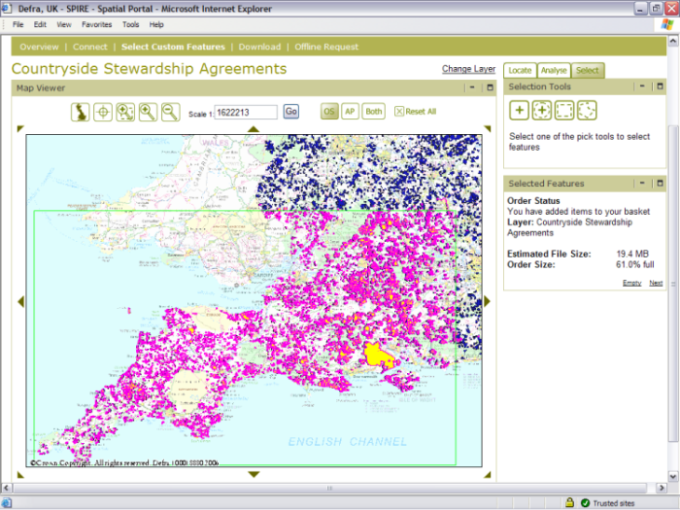The image size is (680, 510).
Task: Toggle the OS basemap button
Action: pyautogui.click(x=330, y=112)
